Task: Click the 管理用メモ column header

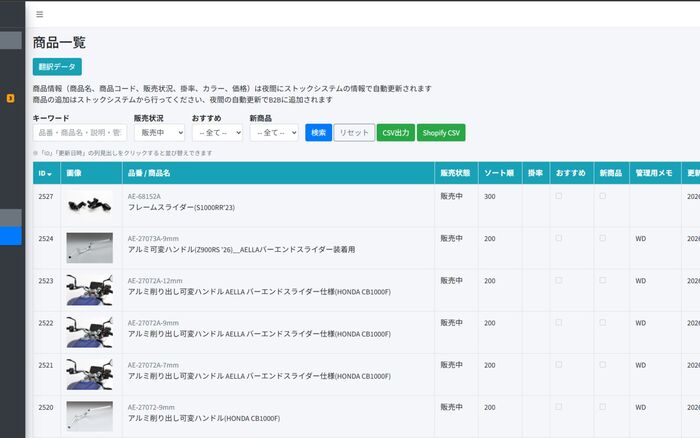Action: 654,173
